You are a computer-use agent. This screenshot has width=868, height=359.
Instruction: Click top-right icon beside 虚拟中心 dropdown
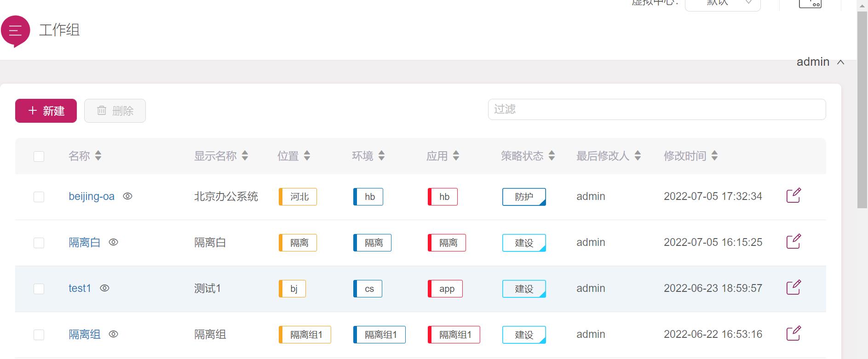[x=810, y=4]
